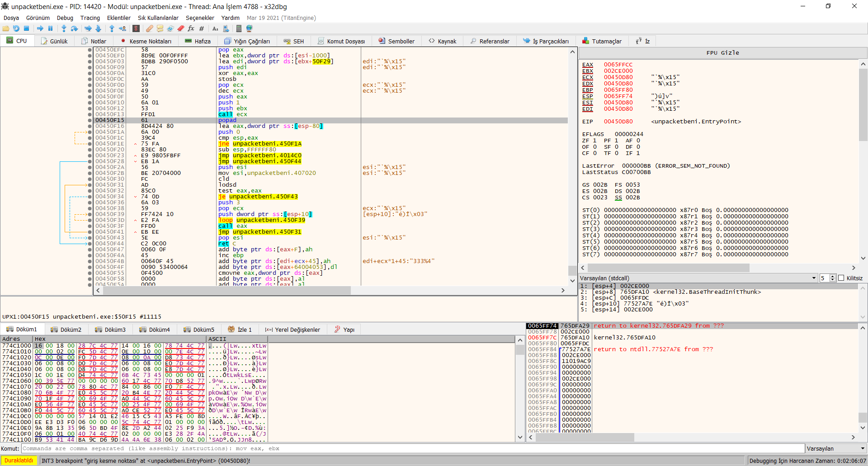The image size is (868, 466).
Task: Restart the debugged program
Action: [16, 28]
